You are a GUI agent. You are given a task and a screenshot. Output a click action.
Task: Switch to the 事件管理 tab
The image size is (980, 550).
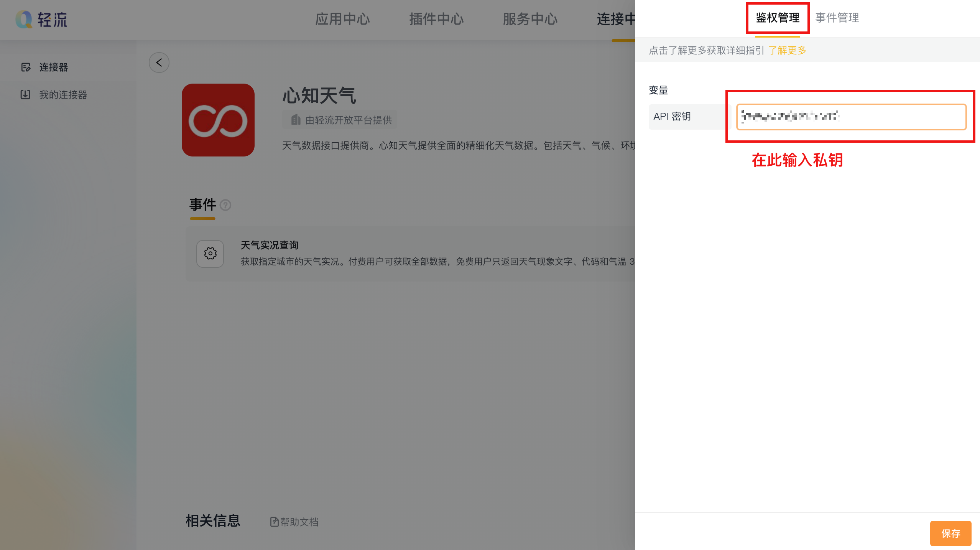837,18
